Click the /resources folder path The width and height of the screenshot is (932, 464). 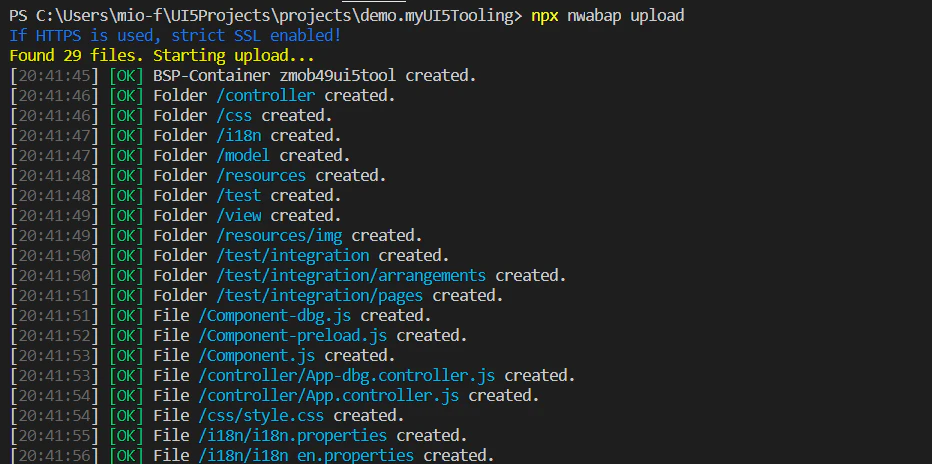261,176
